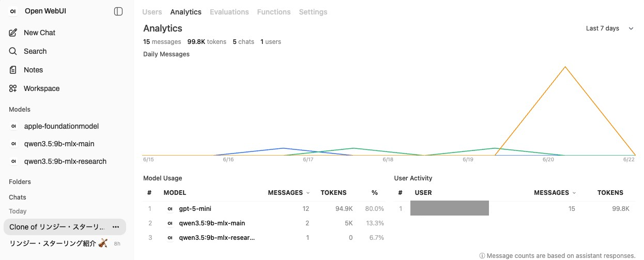
Task: Click the Open WebUI title text
Action: (46, 11)
